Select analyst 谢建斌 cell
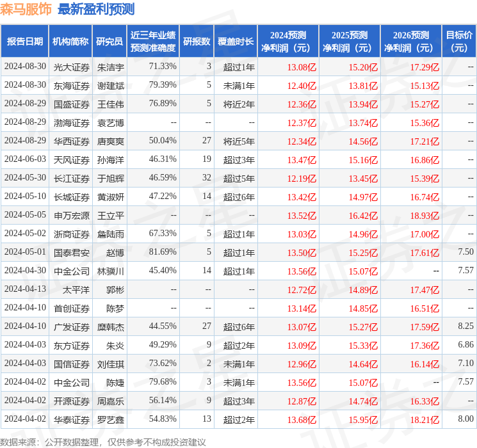The width and height of the screenshot is (477, 448). [110, 86]
